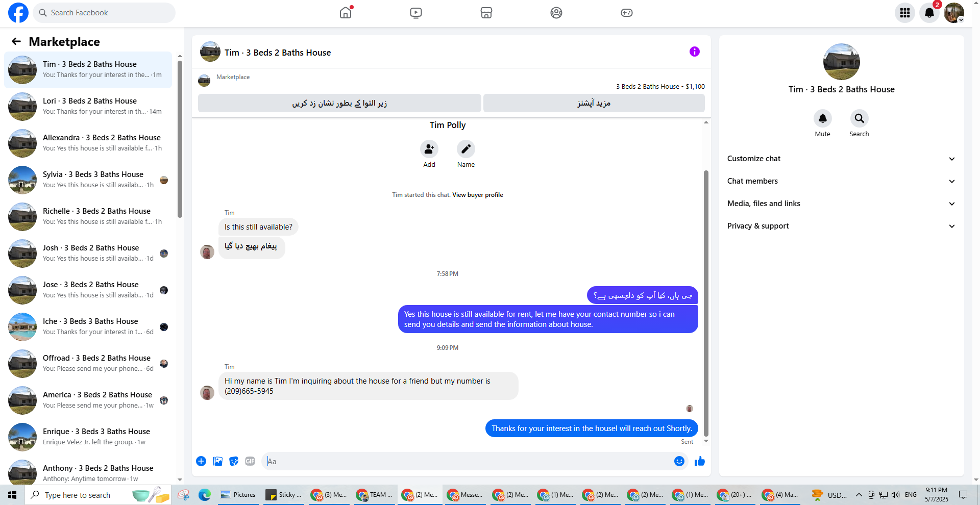Open the Gaming icon in top navigation
Screen dimensions: 980x505
pos(627,13)
